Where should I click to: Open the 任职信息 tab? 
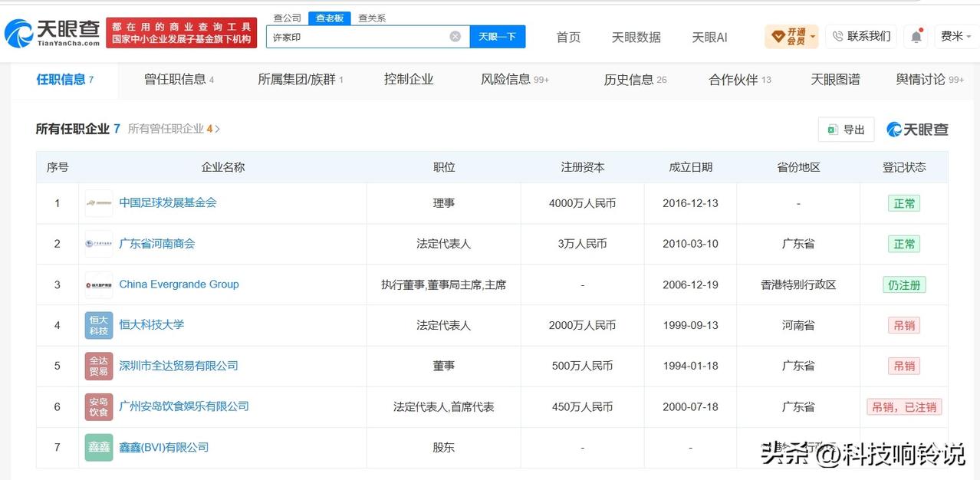[x=65, y=80]
